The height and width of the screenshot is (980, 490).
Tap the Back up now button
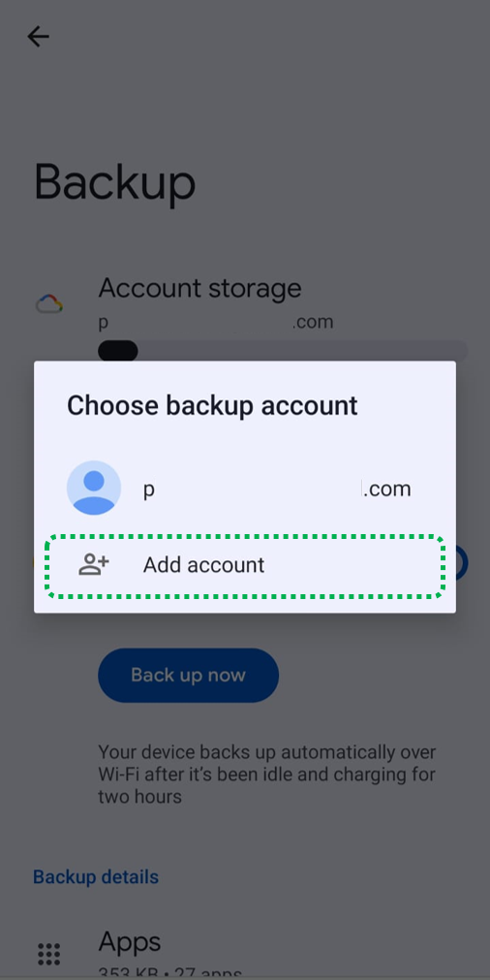click(x=188, y=675)
